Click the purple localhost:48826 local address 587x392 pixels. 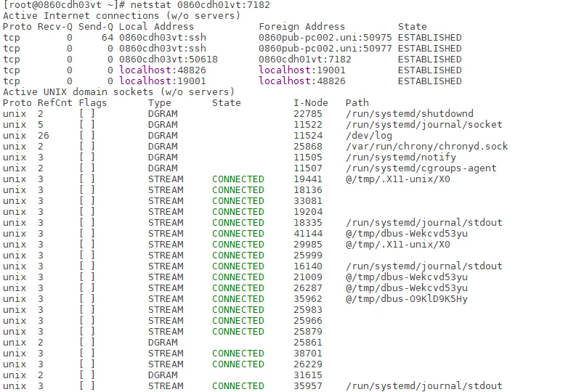163,70
